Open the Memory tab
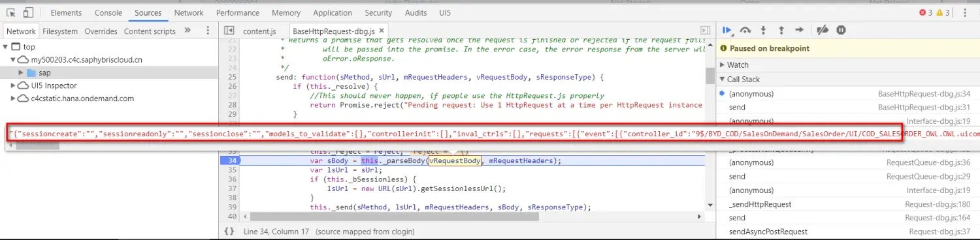This screenshot has height=240, width=980. pos(286,12)
